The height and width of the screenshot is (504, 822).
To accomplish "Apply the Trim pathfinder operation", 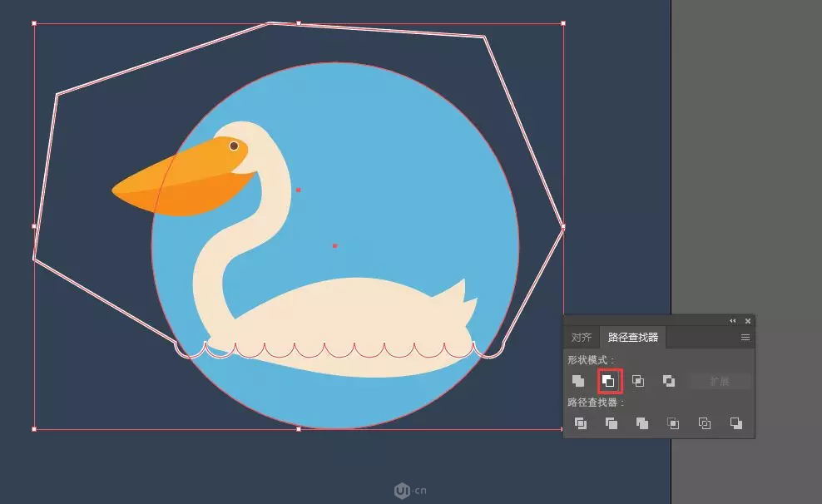I will 612,423.
